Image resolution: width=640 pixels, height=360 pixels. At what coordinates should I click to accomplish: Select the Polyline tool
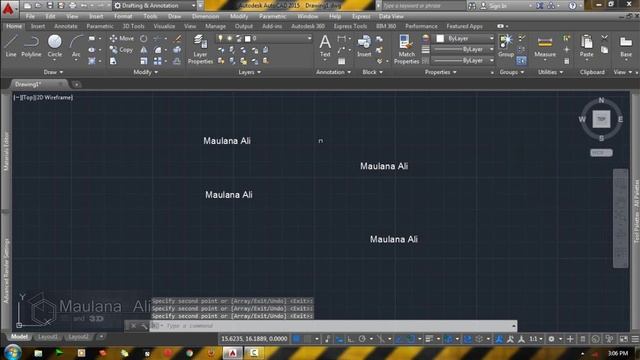tap(31, 45)
